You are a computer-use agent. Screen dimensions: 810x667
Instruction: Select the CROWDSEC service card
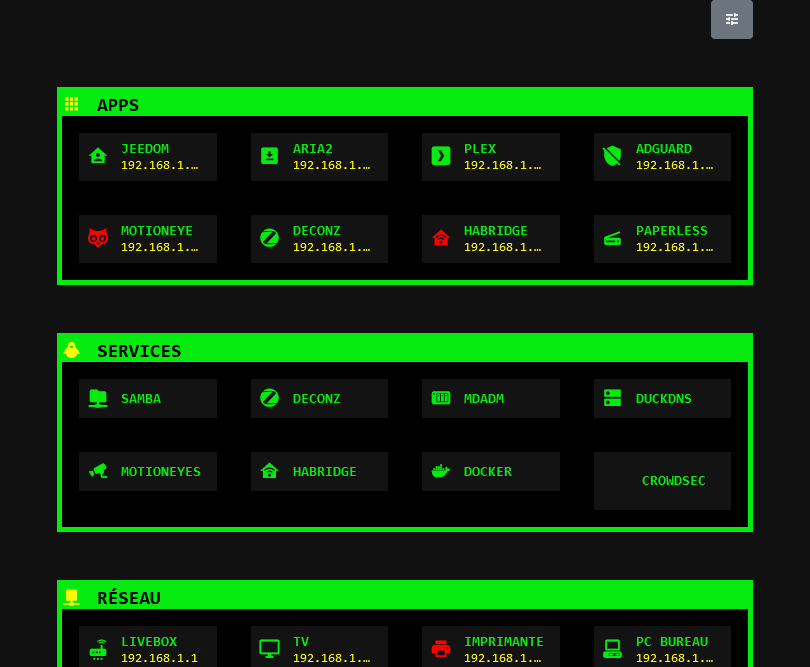tap(662, 481)
